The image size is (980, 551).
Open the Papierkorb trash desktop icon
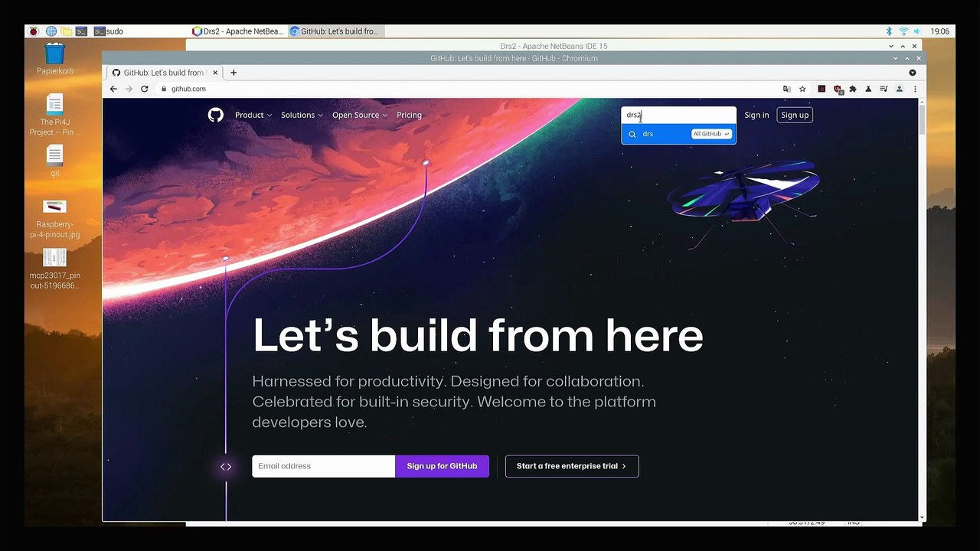55,60
